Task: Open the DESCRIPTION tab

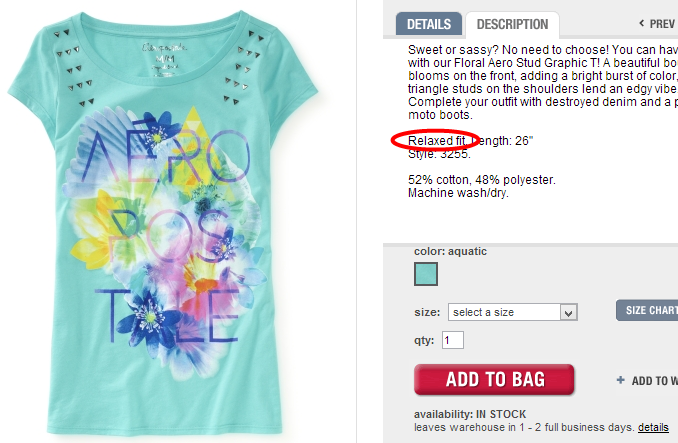Action: click(x=512, y=24)
